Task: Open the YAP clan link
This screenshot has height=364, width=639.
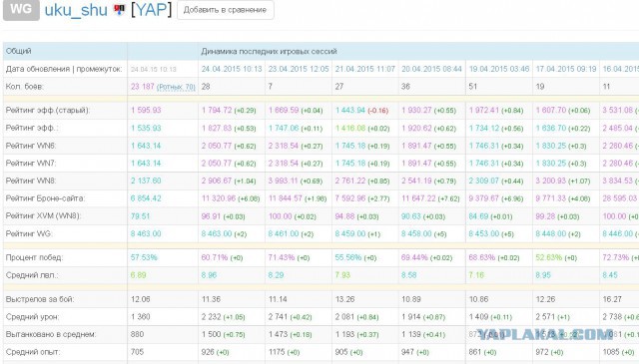Action: [x=151, y=9]
